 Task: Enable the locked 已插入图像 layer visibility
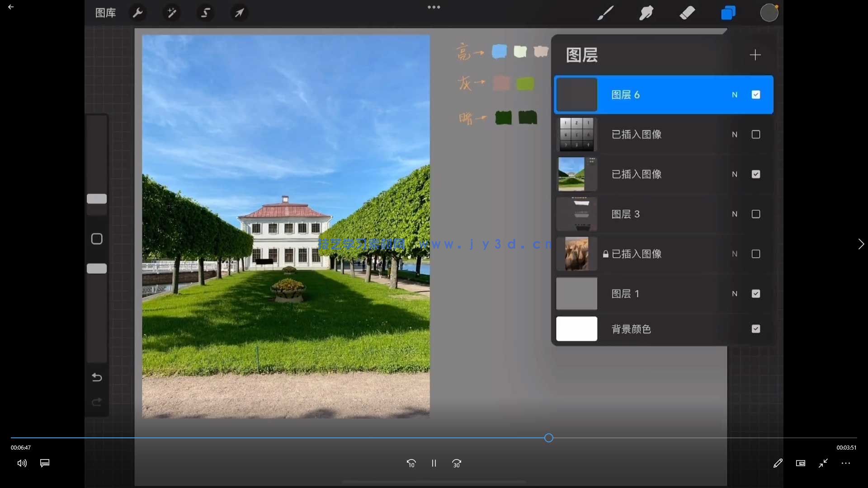[756, 254]
